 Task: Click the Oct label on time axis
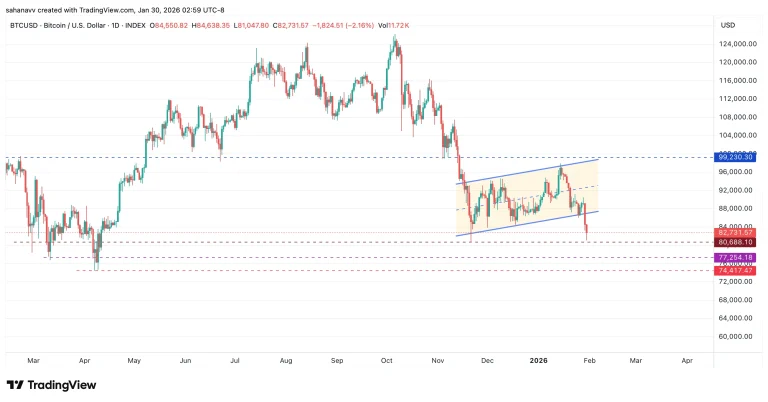388,357
